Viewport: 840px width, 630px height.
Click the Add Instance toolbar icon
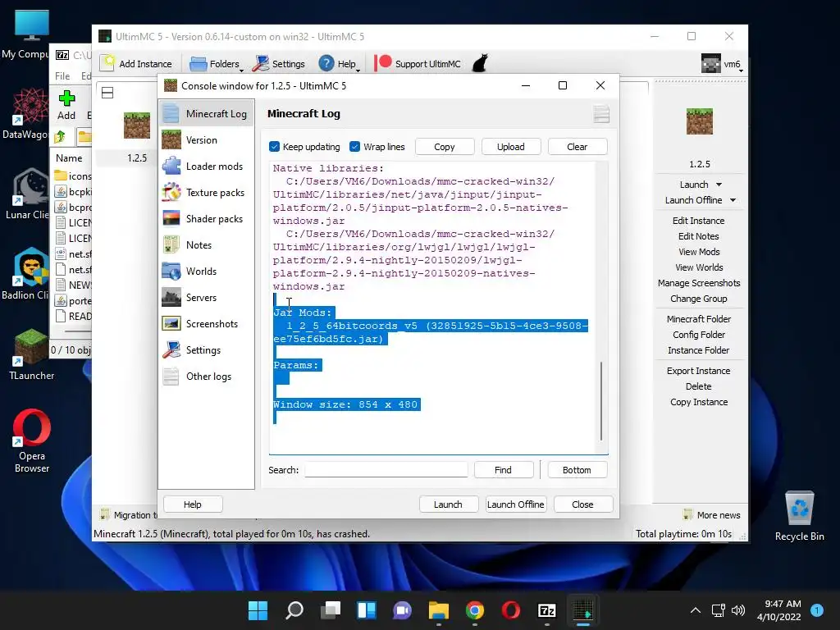click(x=107, y=63)
